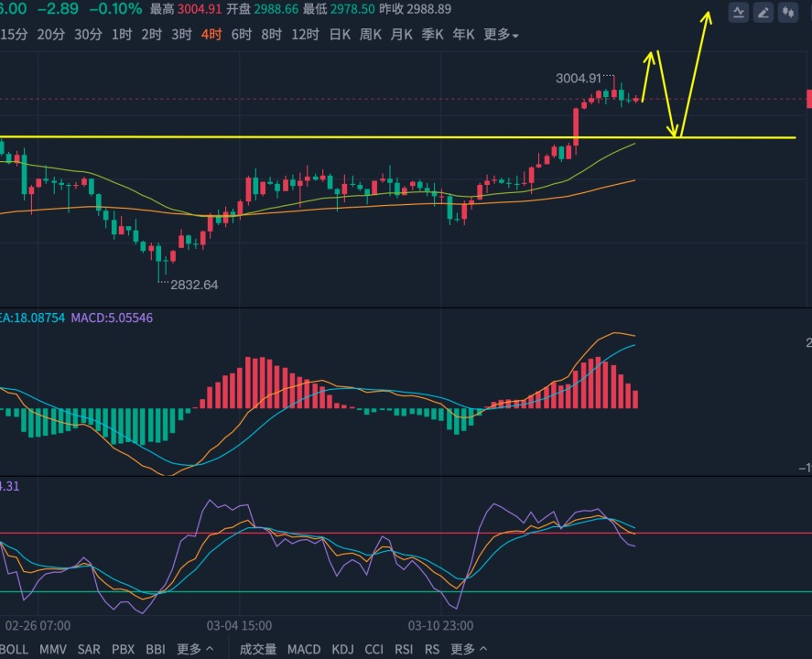
Task: Click the yellow horizontal support line
Action: pyautogui.click(x=397, y=137)
